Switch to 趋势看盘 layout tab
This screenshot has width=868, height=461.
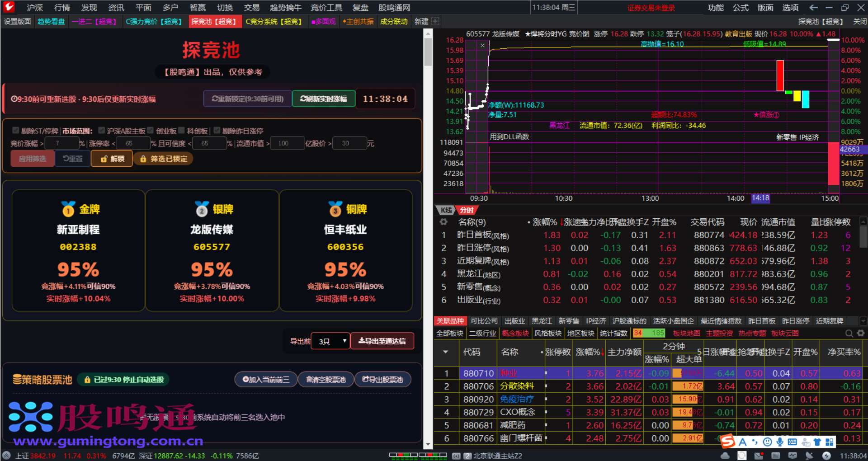coord(51,21)
